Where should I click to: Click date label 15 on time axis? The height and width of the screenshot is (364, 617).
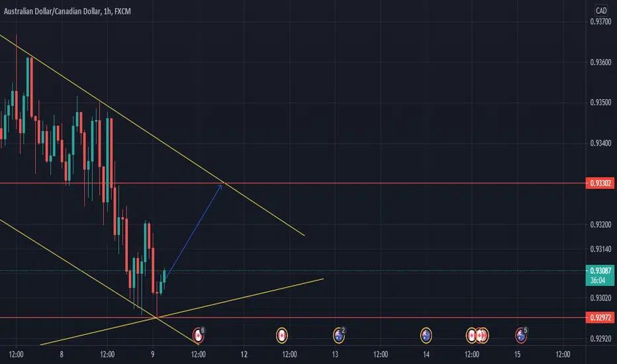(x=518, y=355)
